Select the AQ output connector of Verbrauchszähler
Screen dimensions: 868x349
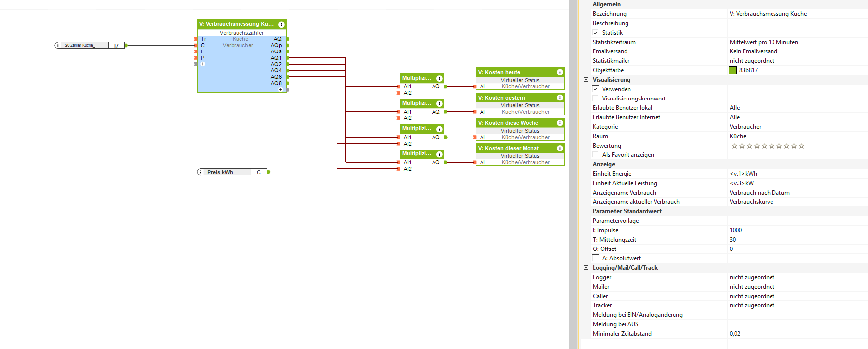pyautogui.click(x=288, y=39)
